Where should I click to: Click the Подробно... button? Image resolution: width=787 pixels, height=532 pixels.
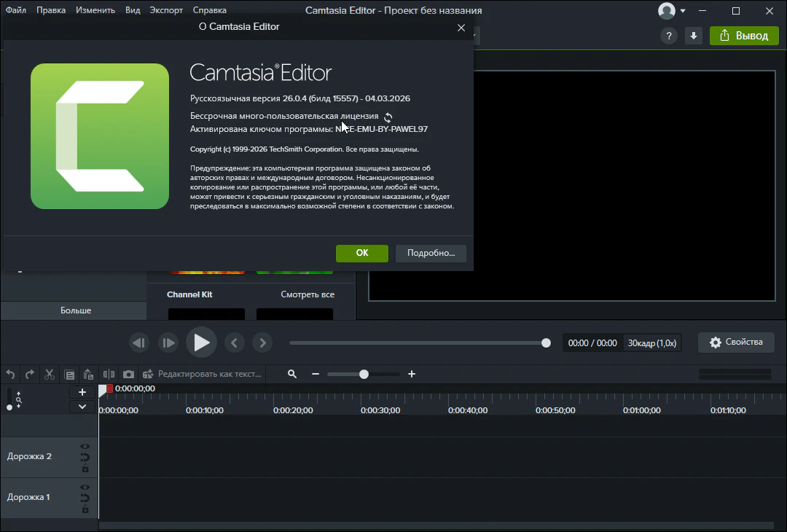coord(431,253)
